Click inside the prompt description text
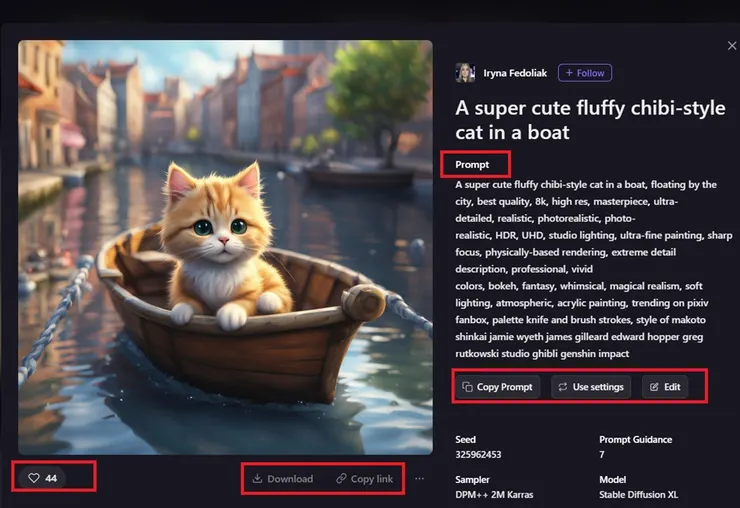 tap(585, 268)
